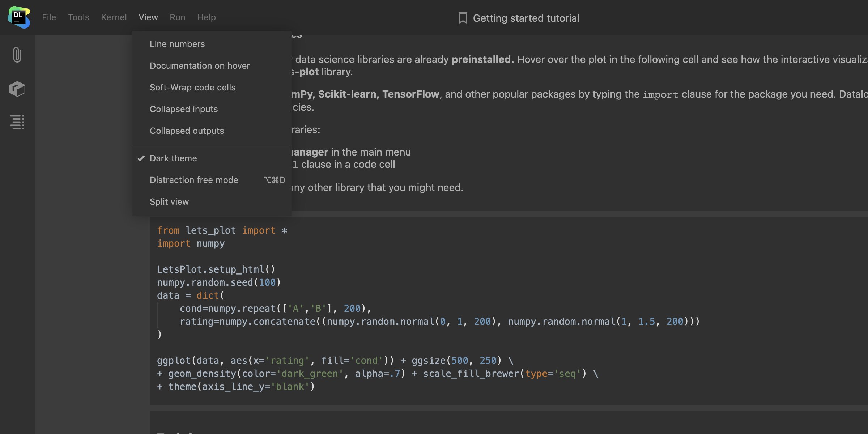Click the attachment/paperclip icon in sidebar
The height and width of the screenshot is (434, 868).
point(17,54)
